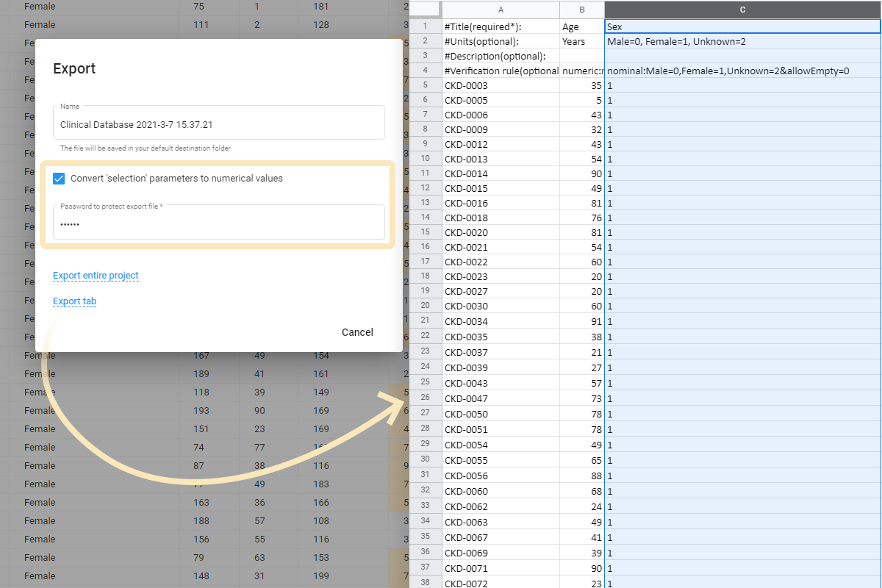
Task: Select cell CKD-0023
Action: tap(501, 276)
